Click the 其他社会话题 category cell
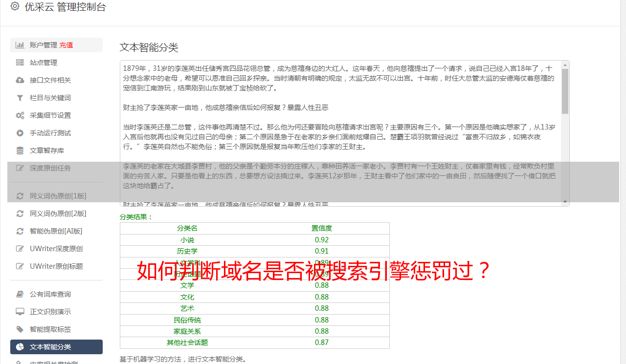The image size is (626, 364). point(187,343)
